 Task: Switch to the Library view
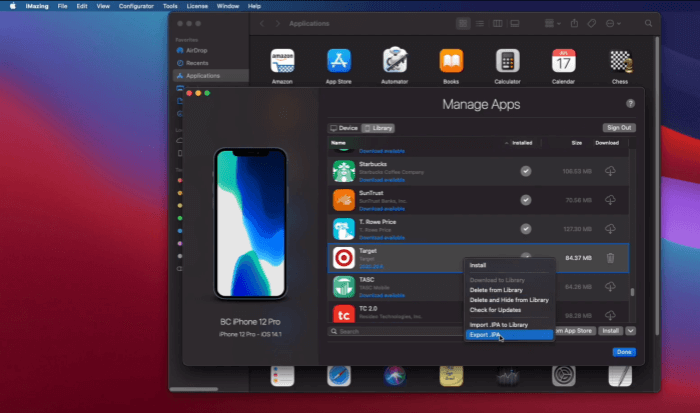point(378,128)
